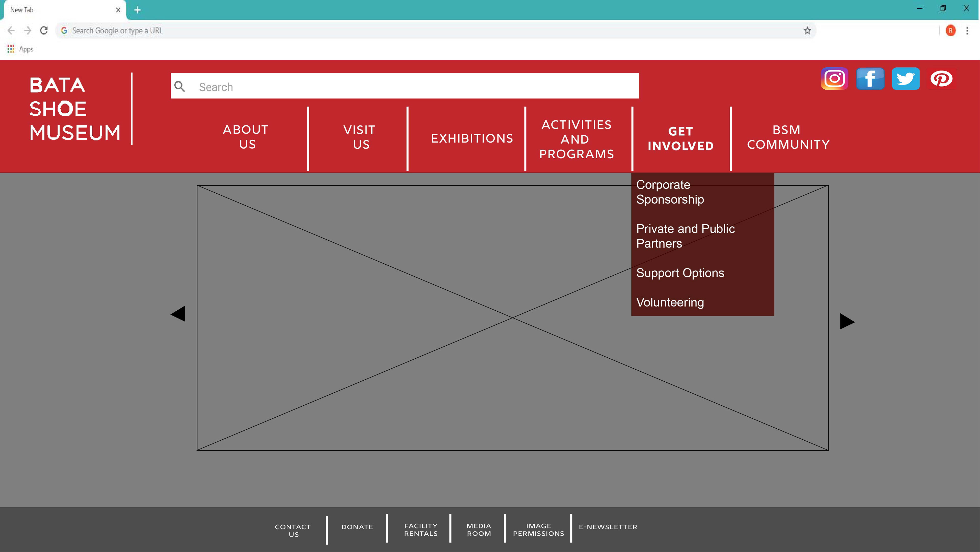Reload the page with the refresh icon
This screenshot has width=980, height=552.
(x=44, y=30)
